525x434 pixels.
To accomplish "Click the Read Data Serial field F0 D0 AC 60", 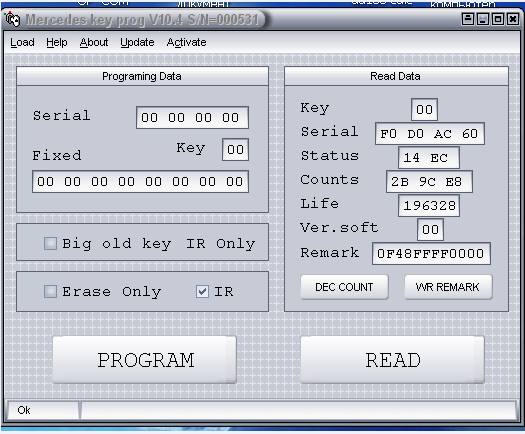I will tap(430, 134).
